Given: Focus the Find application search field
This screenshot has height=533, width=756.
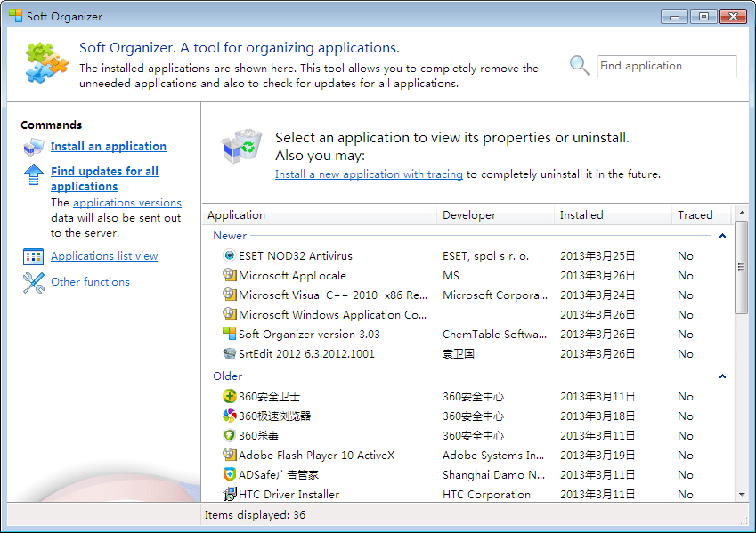Looking at the screenshot, I should pos(667,66).
